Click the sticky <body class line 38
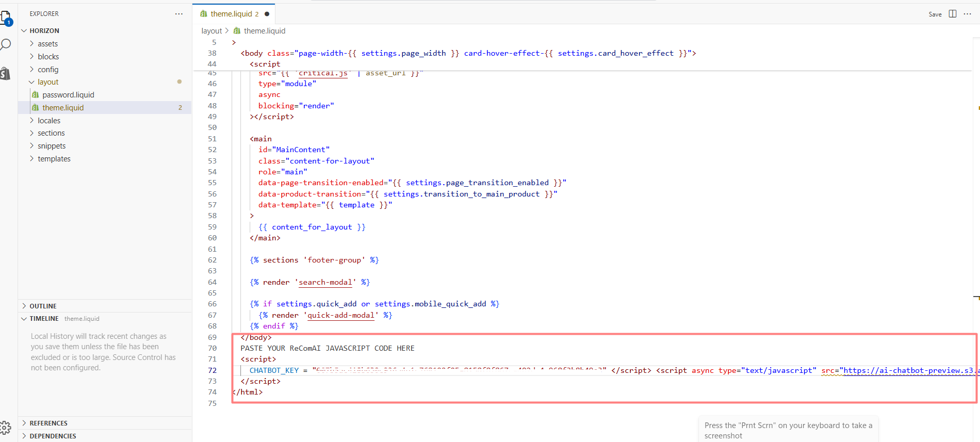980x442 pixels. [468, 53]
